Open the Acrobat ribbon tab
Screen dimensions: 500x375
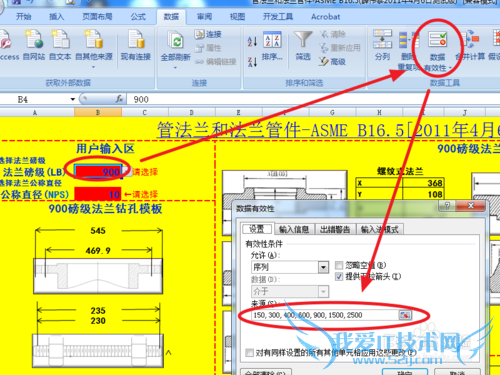point(325,17)
